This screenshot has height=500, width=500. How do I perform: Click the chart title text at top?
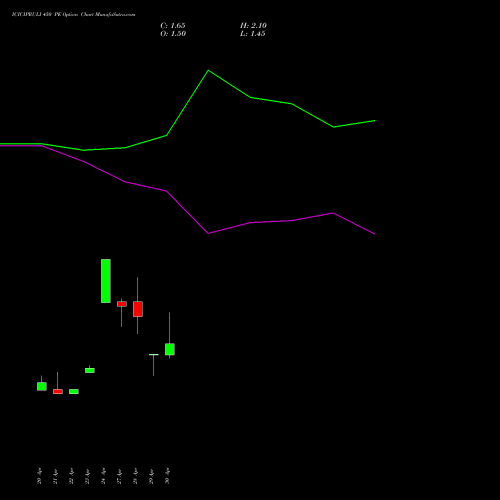pyautogui.click(x=74, y=15)
